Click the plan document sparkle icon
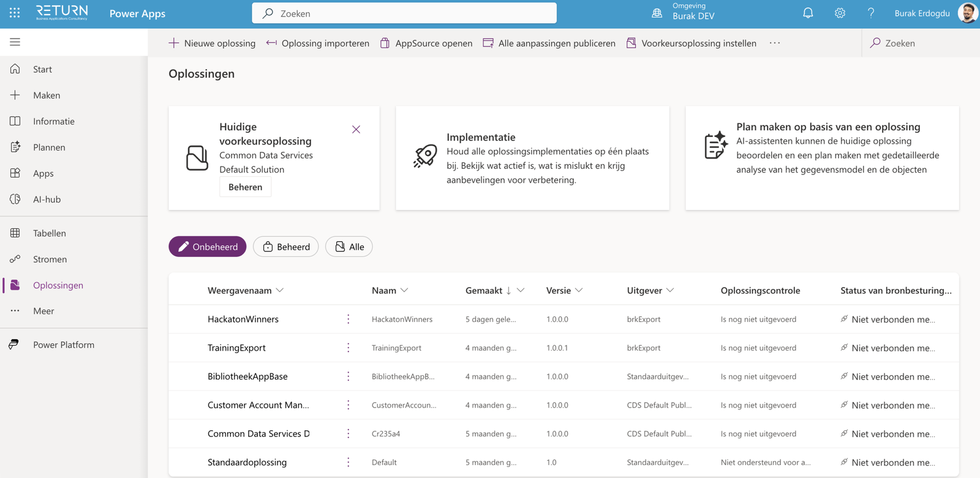980x478 pixels. pos(715,146)
